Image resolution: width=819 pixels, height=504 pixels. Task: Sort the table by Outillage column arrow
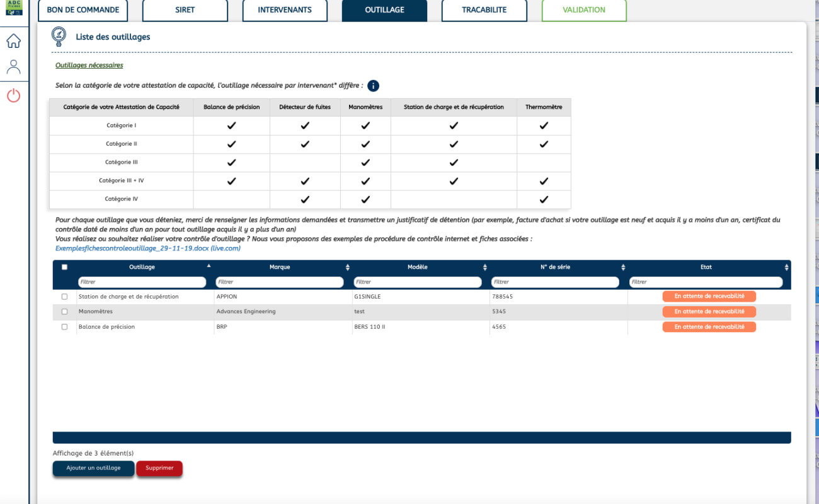click(x=209, y=265)
